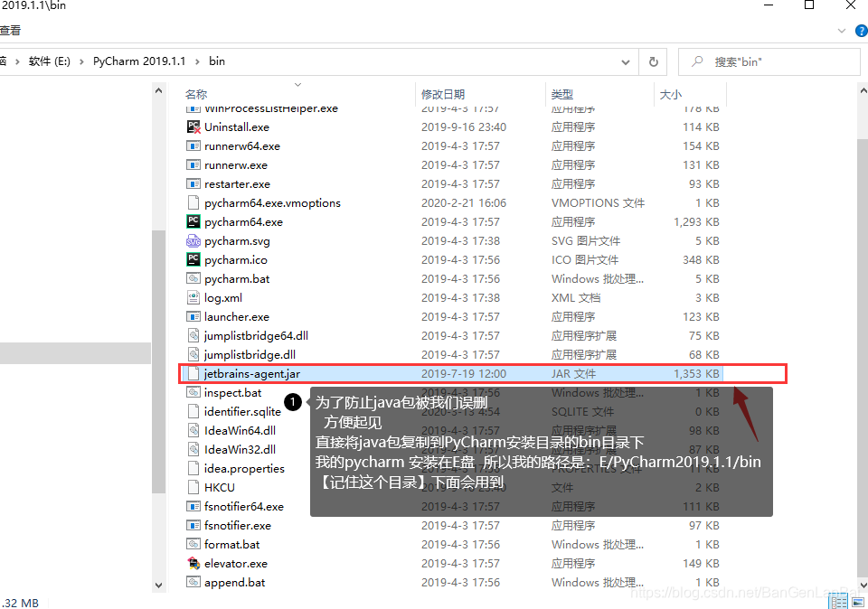Select the append.bat file name
The height and width of the screenshot is (609, 868).
pos(235,583)
